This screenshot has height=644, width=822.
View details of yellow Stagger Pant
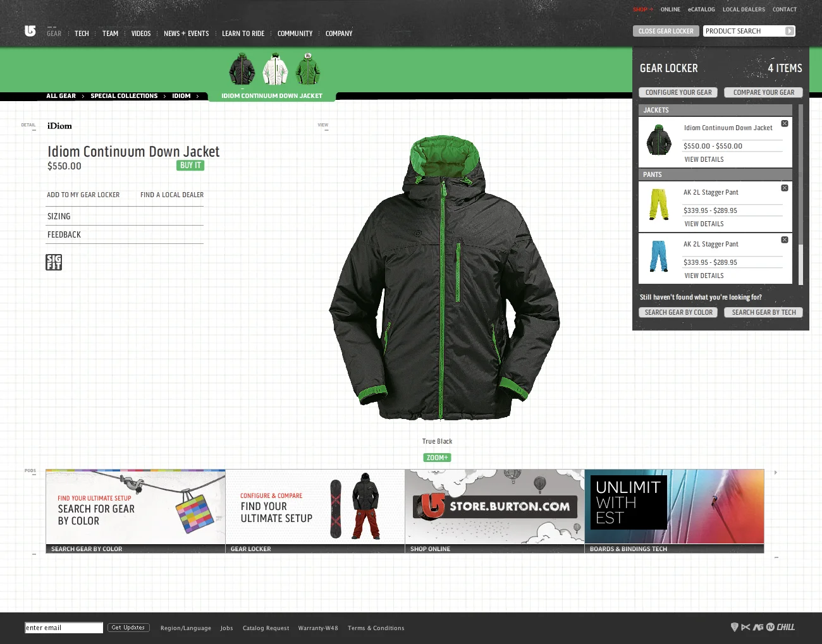tap(704, 224)
